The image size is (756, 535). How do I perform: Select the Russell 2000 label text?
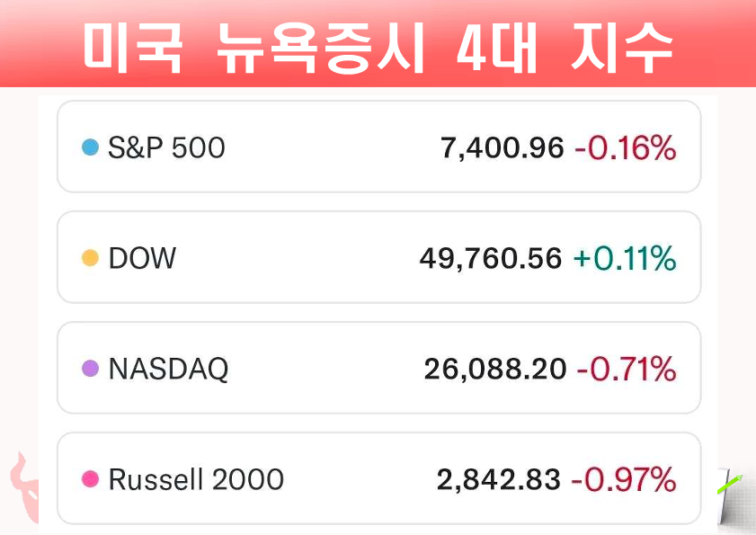click(x=196, y=479)
